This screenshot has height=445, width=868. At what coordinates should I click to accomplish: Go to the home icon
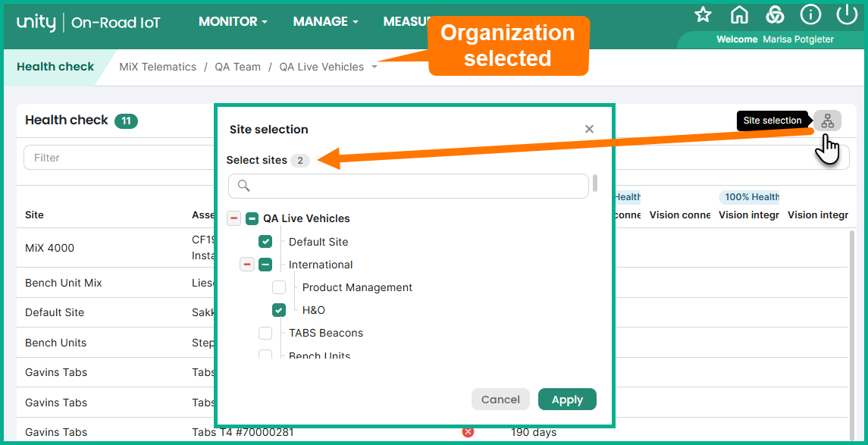pyautogui.click(x=739, y=15)
